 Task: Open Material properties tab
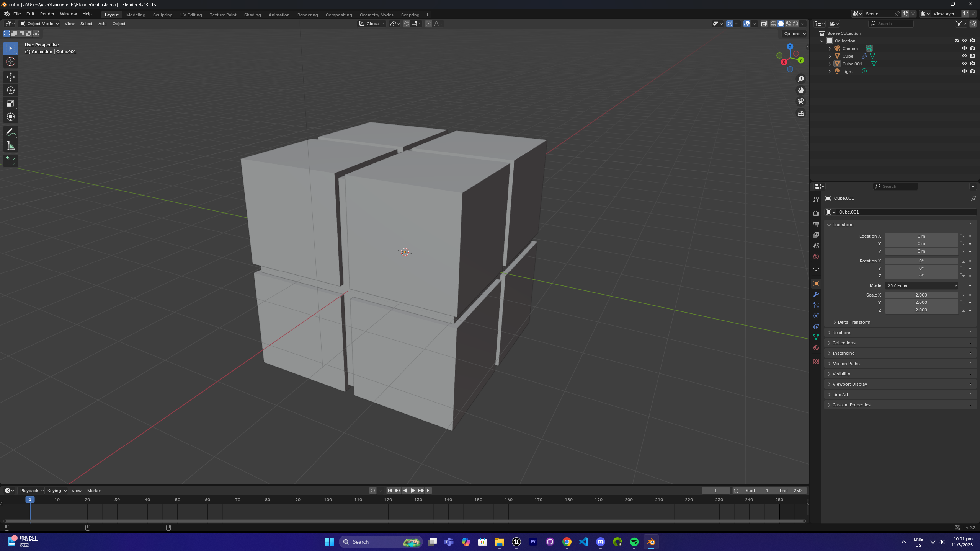click(816, 348)
